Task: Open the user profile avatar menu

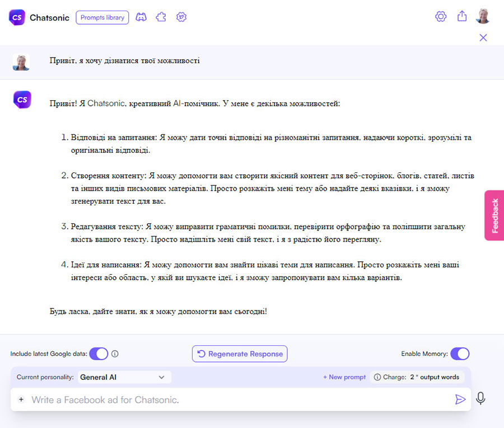Action: [x=483, y=16]
